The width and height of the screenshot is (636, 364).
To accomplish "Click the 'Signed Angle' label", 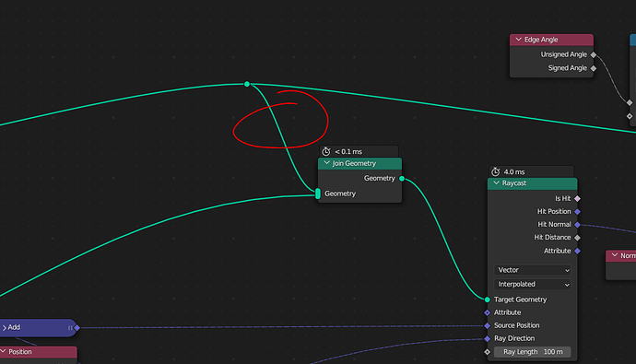I will pos(568,68).
